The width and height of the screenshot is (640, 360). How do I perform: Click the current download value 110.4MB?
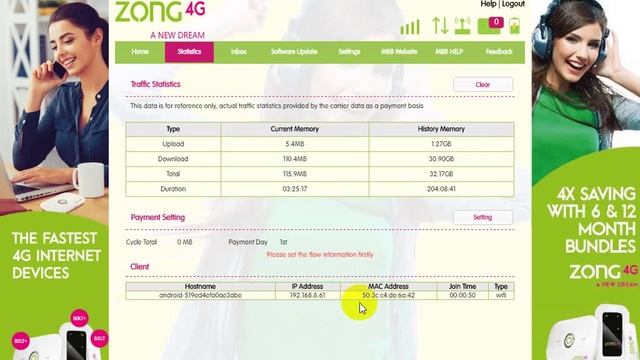click(295, 159)
